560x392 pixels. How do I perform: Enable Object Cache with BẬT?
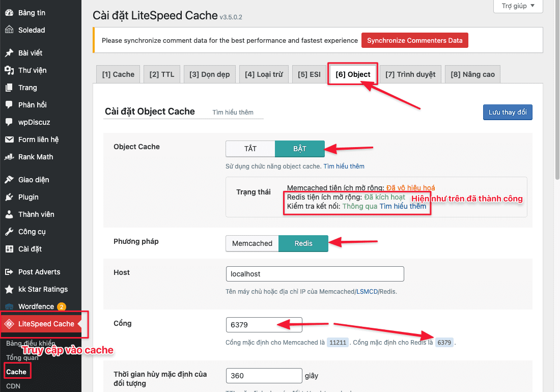[x=299, y=149]
